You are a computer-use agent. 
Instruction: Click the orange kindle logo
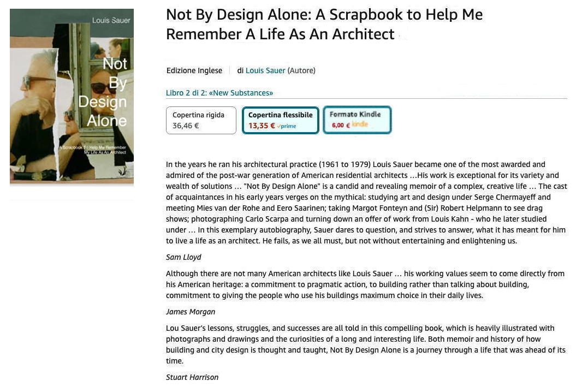click(360, 124)
